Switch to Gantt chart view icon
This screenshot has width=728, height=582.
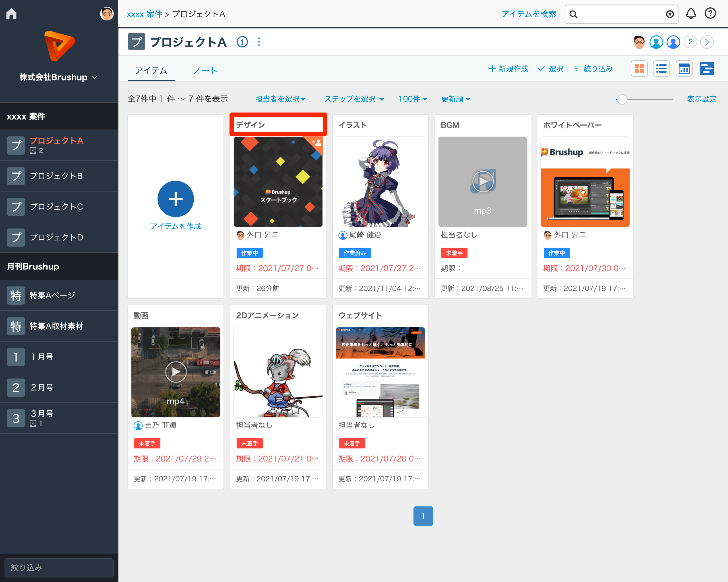click(x=706, y=69)
